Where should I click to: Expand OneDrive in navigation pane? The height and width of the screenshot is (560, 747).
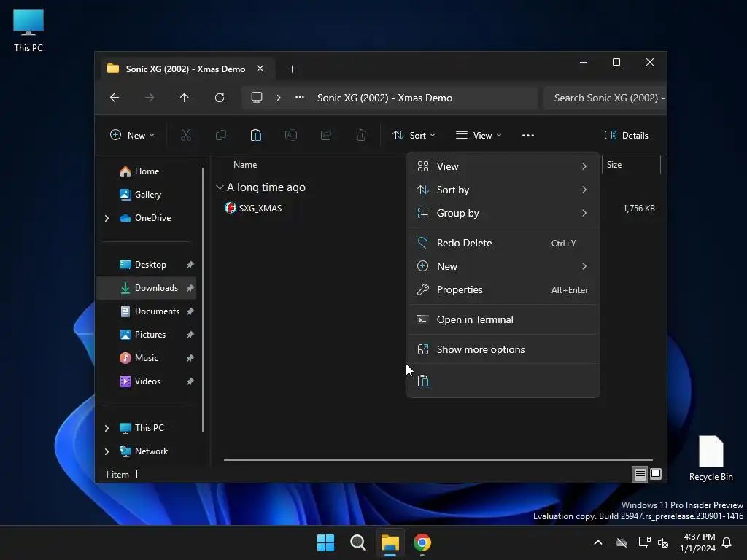tap(107, 218)
